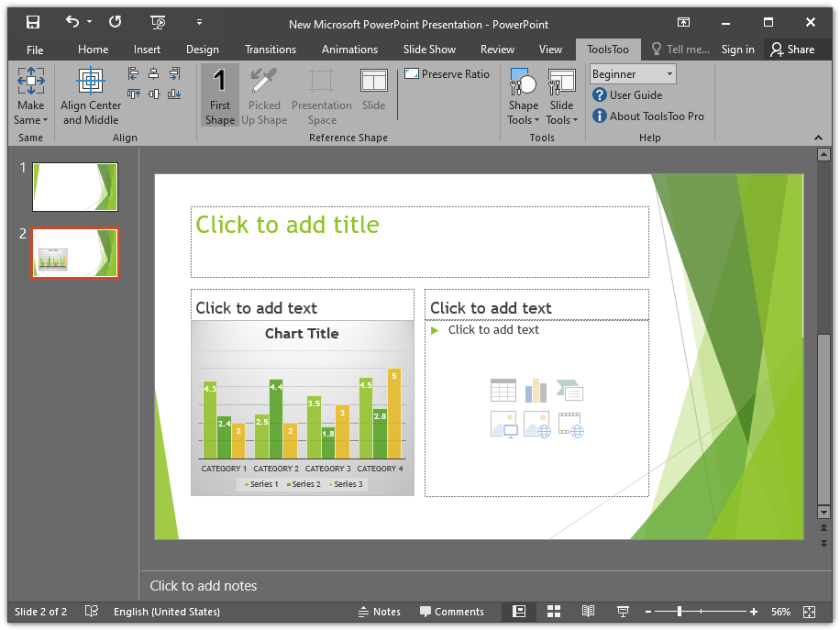Toggle the Comments pane in the status bar
The image size is (840, 630).
point(451,612)
